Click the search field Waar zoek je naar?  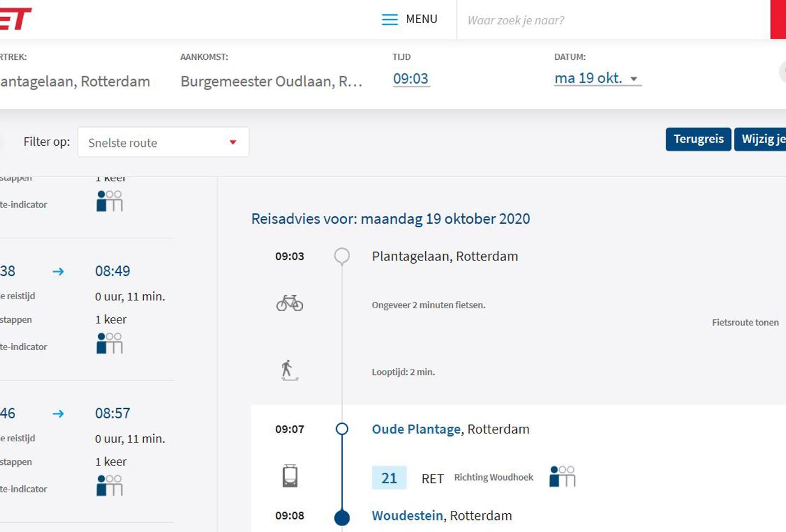tap(611, 20)
